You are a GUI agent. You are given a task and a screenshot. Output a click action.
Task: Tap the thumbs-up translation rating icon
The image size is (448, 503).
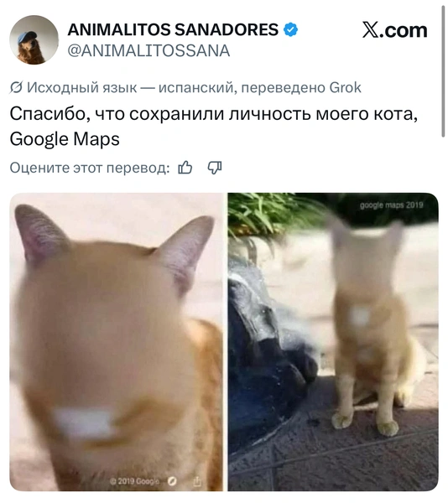point(185,168)
